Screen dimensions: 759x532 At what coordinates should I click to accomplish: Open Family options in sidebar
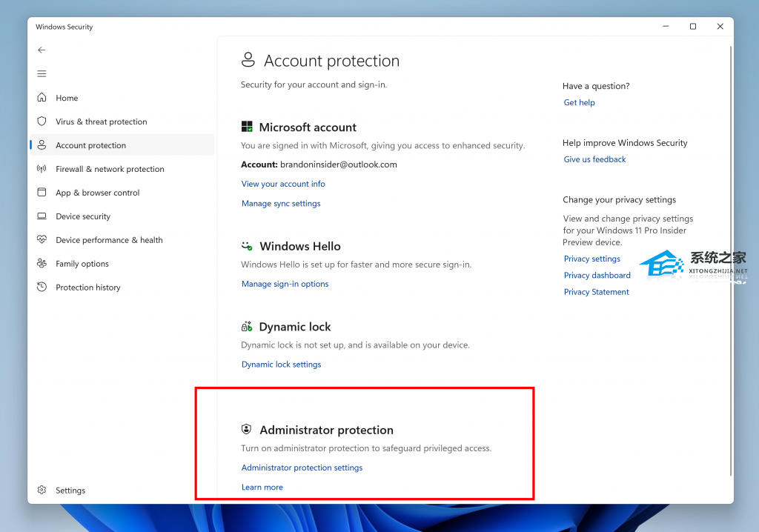[x=82, y=264]
